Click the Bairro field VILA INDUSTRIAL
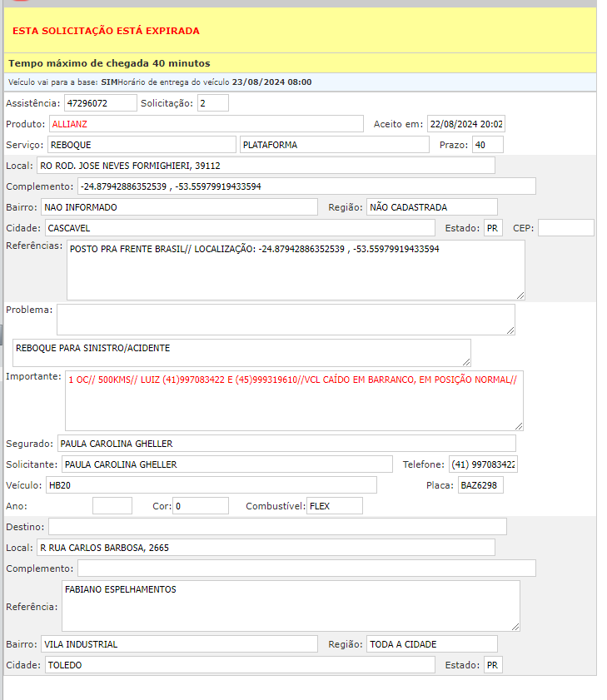607x700 pixels. (x=179, y=644)
